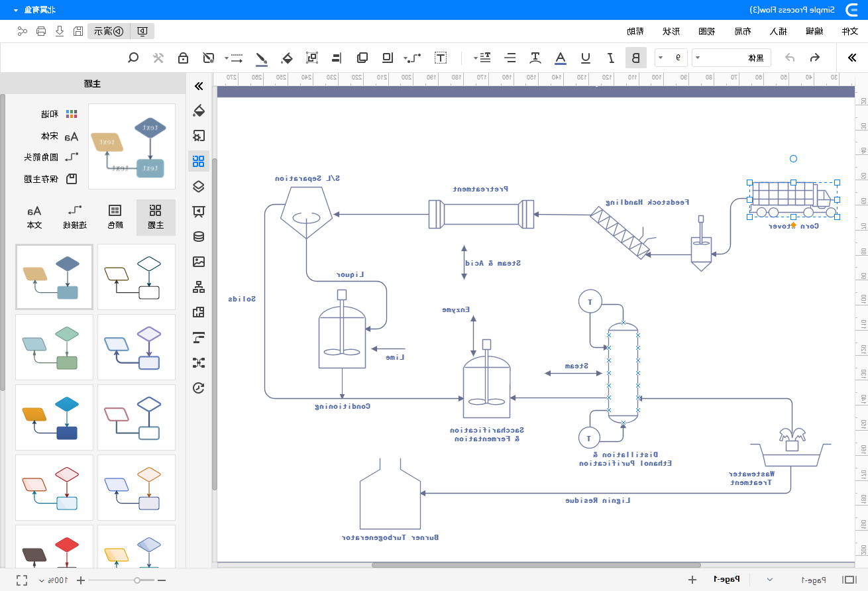The image size is (868, 591).
Task: Switch to the 颜色 tab
Action: point(115,217)
